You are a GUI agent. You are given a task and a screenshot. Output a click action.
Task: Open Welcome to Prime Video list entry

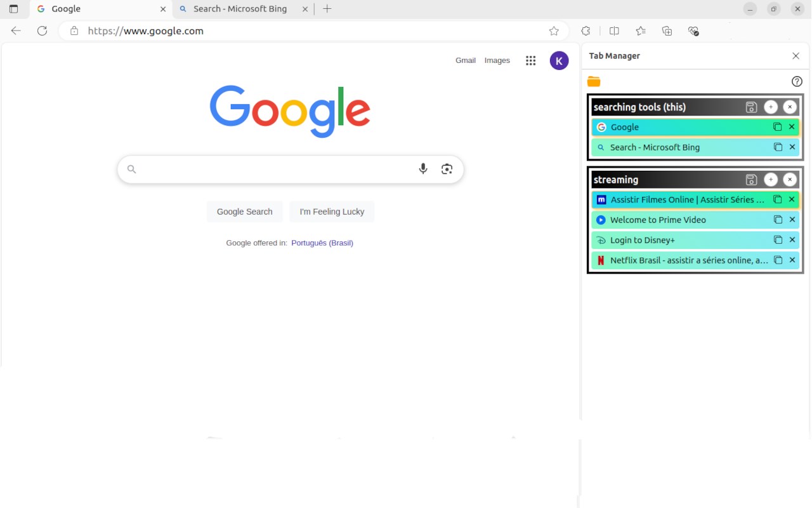click(x=695, y=220)
